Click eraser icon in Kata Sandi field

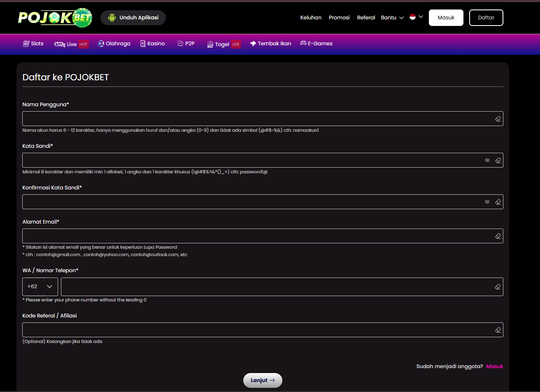tap(498, 161)
